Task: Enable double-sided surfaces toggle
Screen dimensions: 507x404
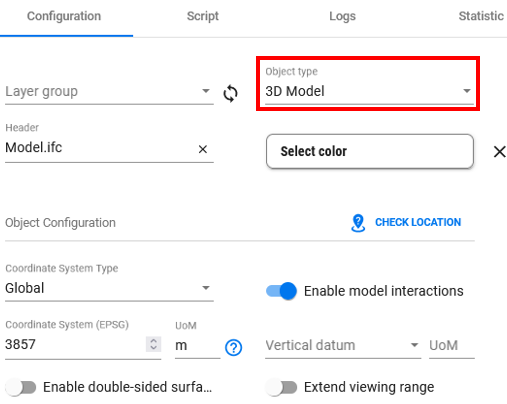Action: point(21,387)
